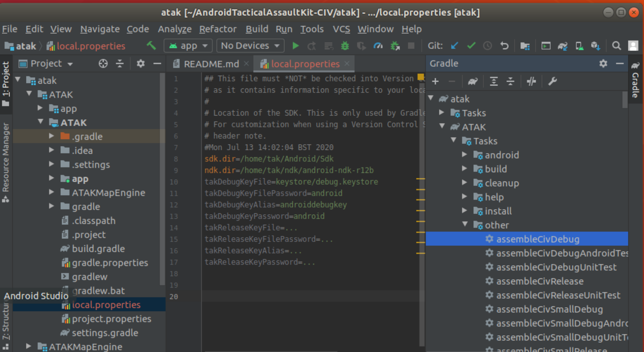Toggle Gradle offline mode icon

(x=531, y=81)
